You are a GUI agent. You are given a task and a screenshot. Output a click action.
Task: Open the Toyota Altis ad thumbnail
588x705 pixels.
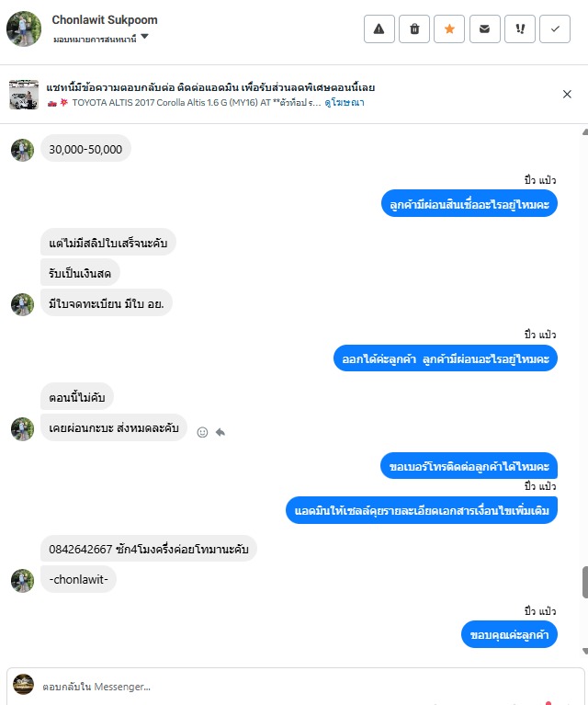(23, 95)
